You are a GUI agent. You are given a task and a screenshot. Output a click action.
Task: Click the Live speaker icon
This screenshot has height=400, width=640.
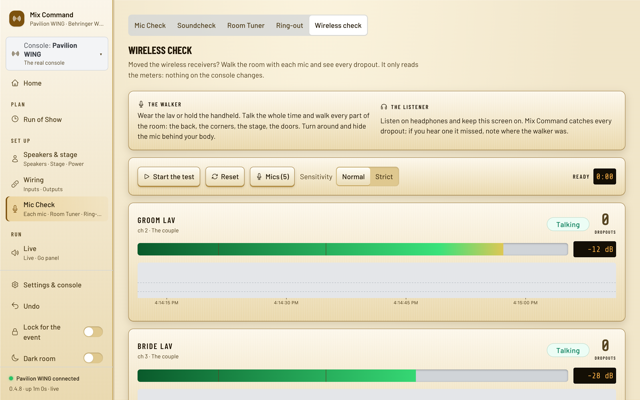pos(15,253)
